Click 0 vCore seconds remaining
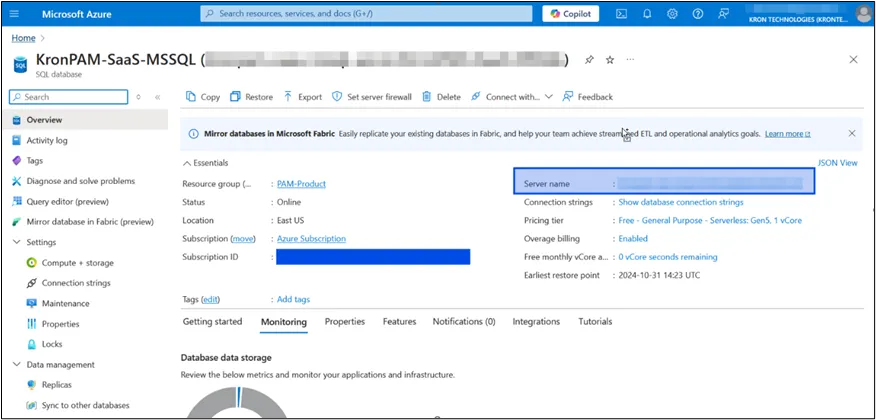The image size is (876, 420). click(668, 257)
